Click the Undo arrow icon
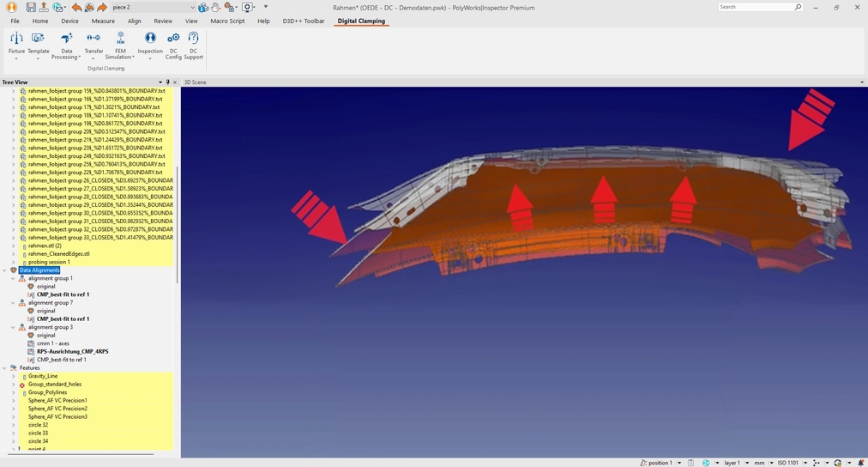The height and width of the screenshot is (467, 868). (x=76, y=7)
